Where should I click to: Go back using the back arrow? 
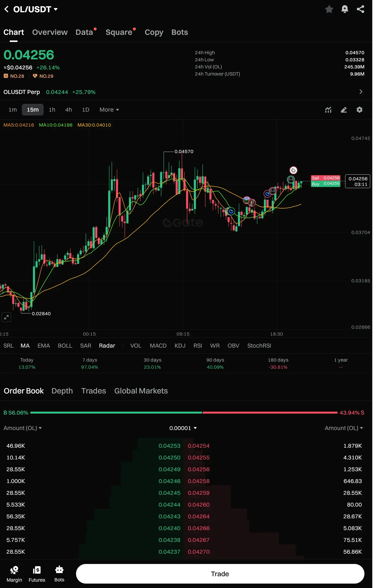(x=6, y=9)
